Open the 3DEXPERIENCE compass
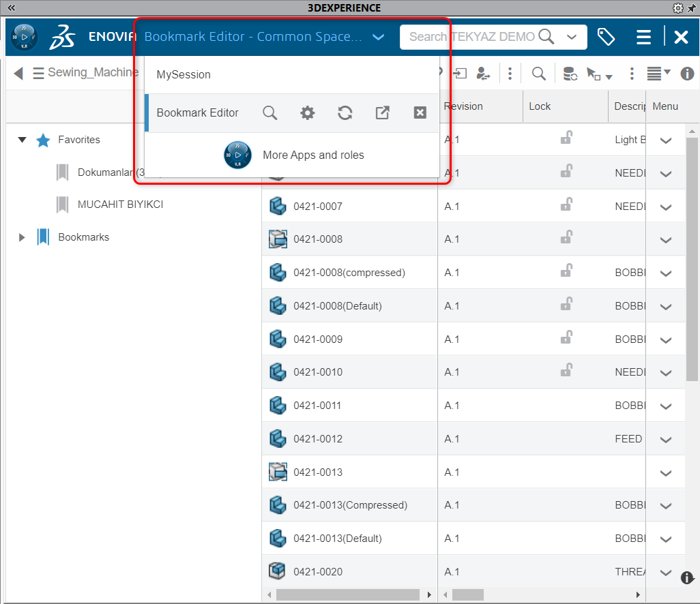700x604 pixels. (x=24, y=37)
